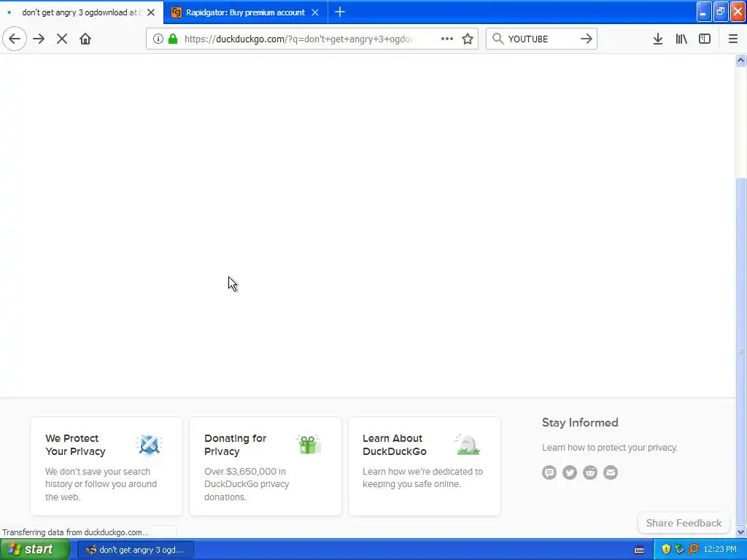The height and width of the screenshot is (560, 747).
Task: Submit the YOUTUBE search with arrow
Action: [x=587, y=39]
